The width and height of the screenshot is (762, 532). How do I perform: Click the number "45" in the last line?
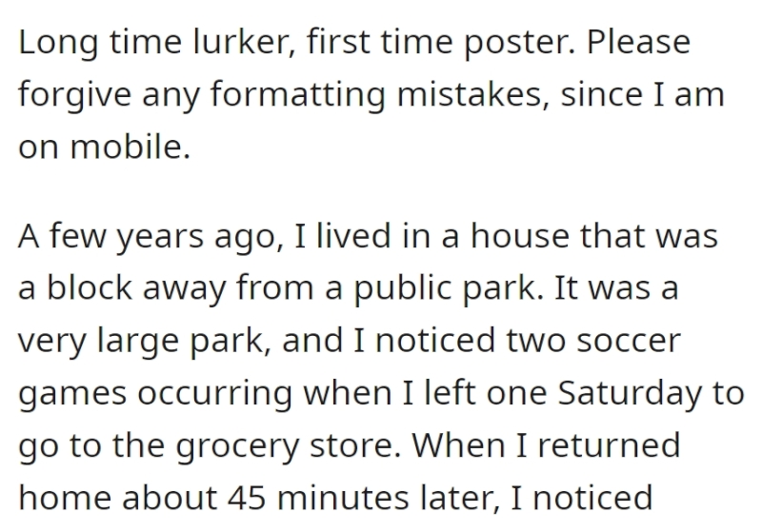[247, 499]
